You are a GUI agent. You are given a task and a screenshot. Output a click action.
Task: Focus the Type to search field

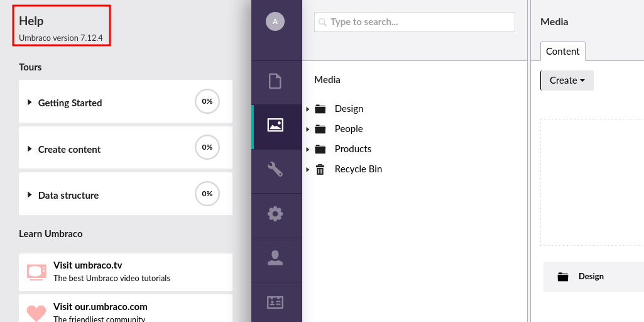coord(415,22)
